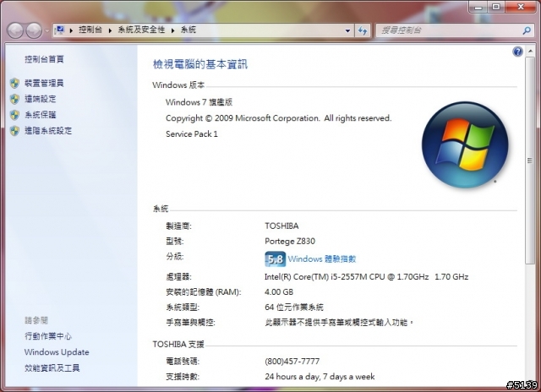This screenshot has height=392, width=541.
Task: Expand the arrow before 控制台 breadcrumb
Action: pyautogui.click(x=71, y=30)
